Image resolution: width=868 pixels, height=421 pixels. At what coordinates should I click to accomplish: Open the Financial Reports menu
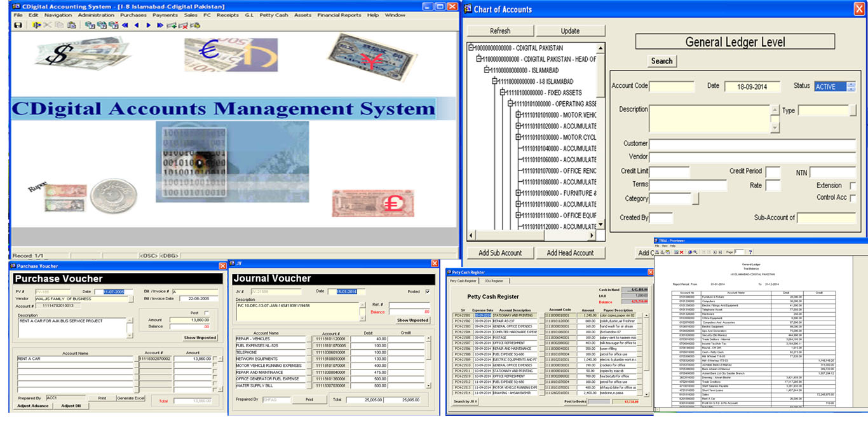339,15
